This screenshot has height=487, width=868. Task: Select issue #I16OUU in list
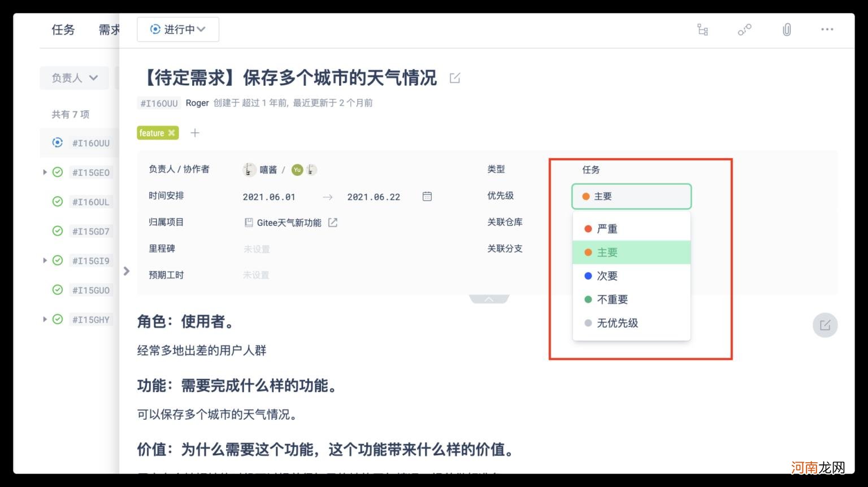[91, 143]
